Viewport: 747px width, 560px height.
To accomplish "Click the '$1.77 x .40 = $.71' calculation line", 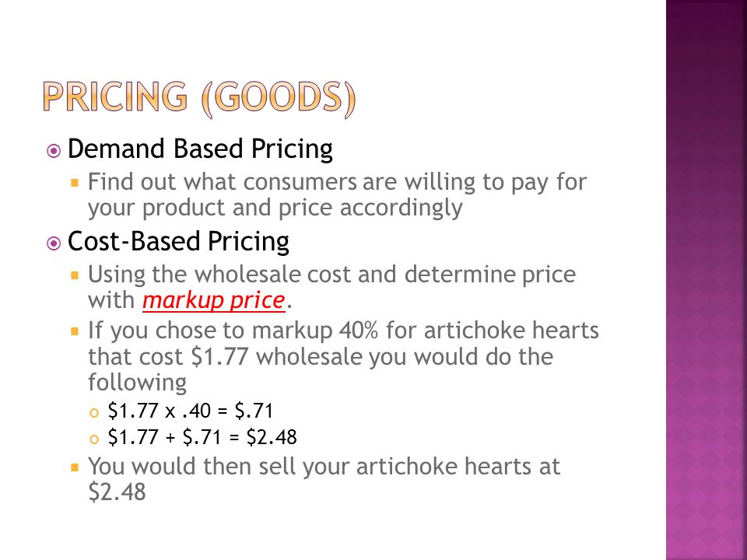I will pyautogui.click(x=190, y=411).
